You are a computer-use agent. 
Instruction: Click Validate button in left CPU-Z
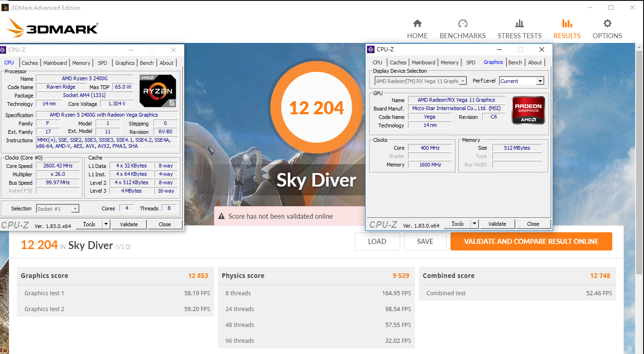(129, 224)
